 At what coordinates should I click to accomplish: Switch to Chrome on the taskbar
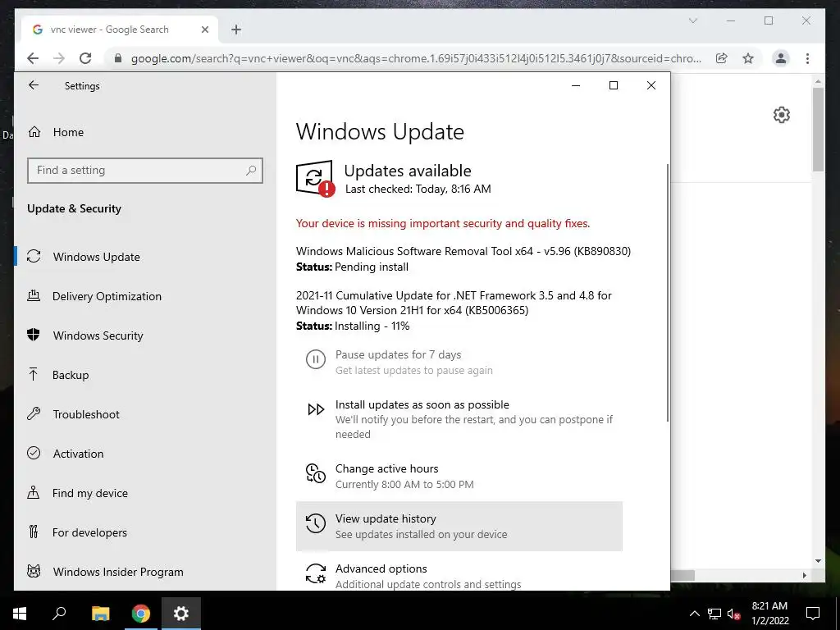tap(141, 614)
